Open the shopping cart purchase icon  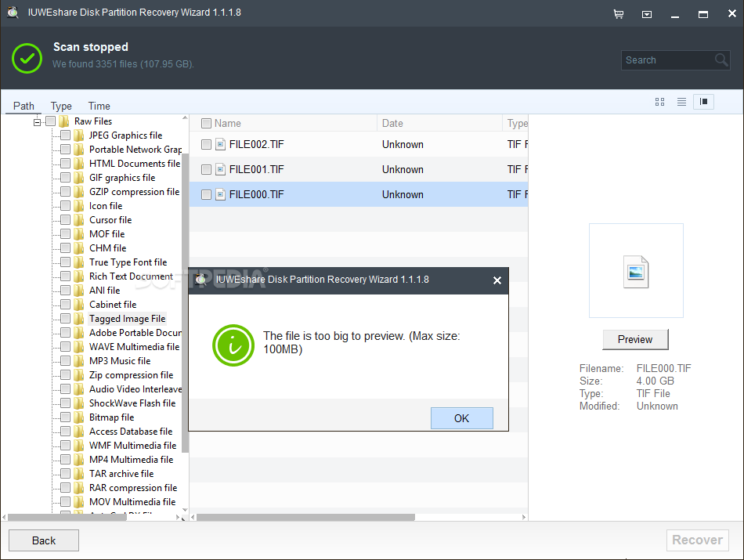click(618, 14)
